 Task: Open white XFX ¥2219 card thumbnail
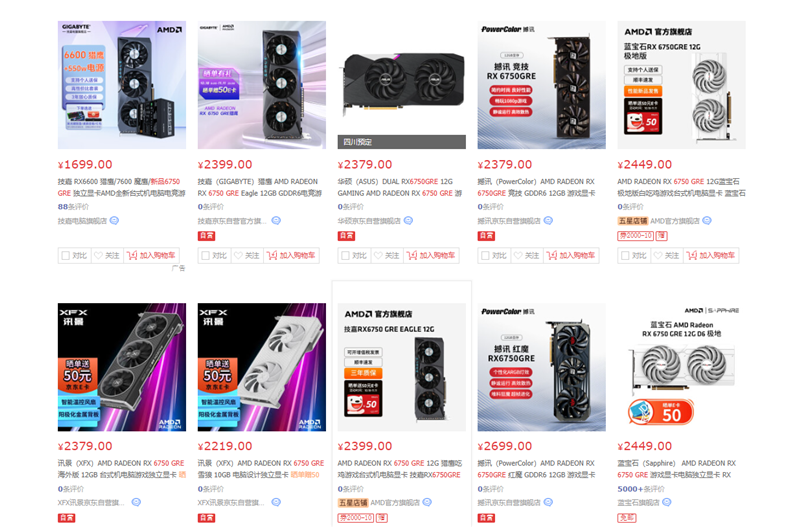[x=262, y=367]
